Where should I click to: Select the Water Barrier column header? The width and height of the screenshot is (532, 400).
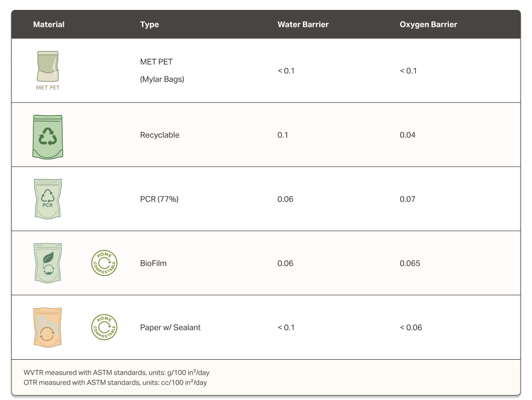pos(303,24)
